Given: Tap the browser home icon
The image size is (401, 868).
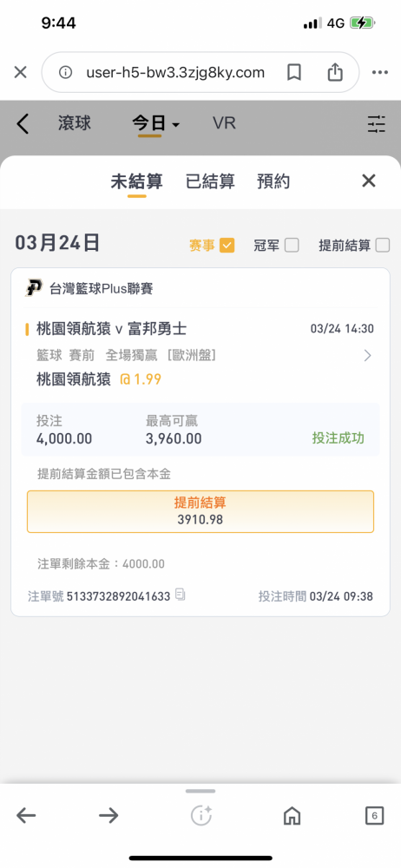Looking at the screenshot, I should click(292, 815).
